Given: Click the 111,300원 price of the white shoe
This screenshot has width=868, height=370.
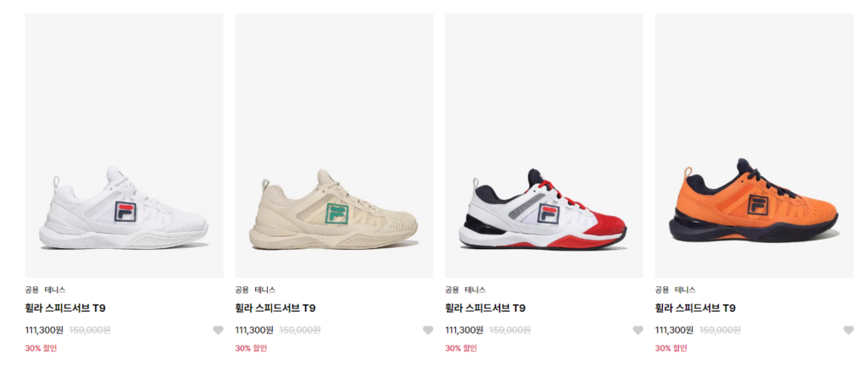Looking at the screenshot, I should coord(44,330).
